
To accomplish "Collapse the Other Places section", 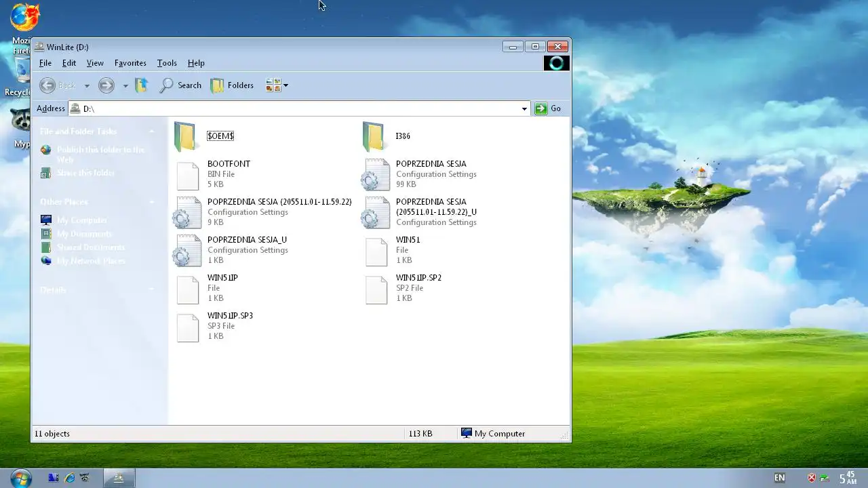I will (x=152, y=202).
